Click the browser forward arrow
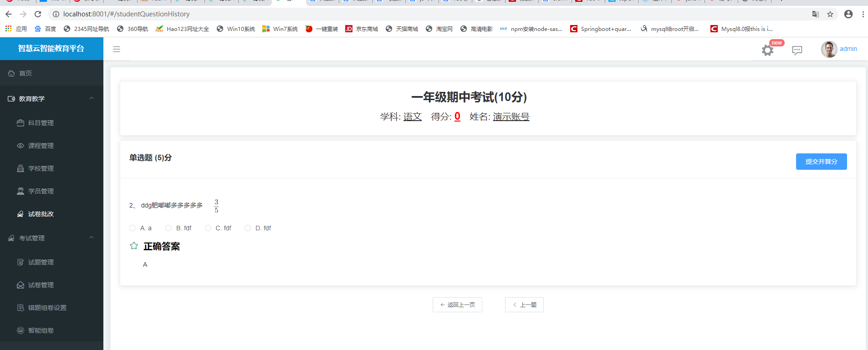The image size is (868, 350). click(23, 14)
